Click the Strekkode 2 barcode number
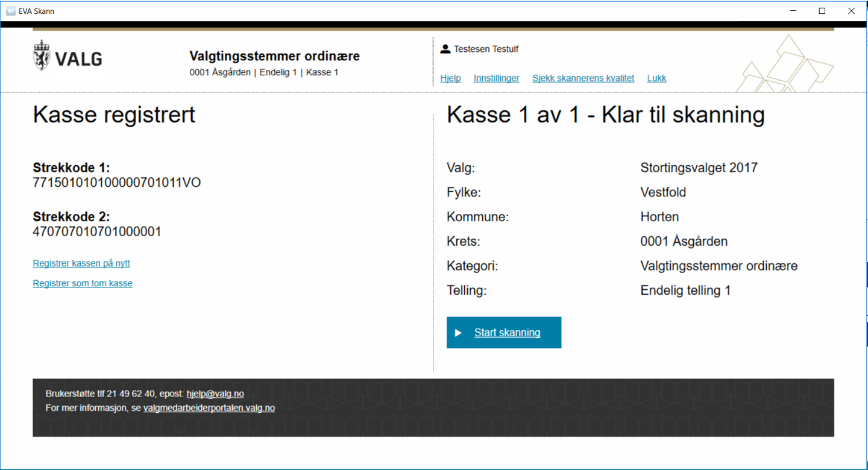The height and width of the screenshot is (470, 868). [x=97, y=232]
